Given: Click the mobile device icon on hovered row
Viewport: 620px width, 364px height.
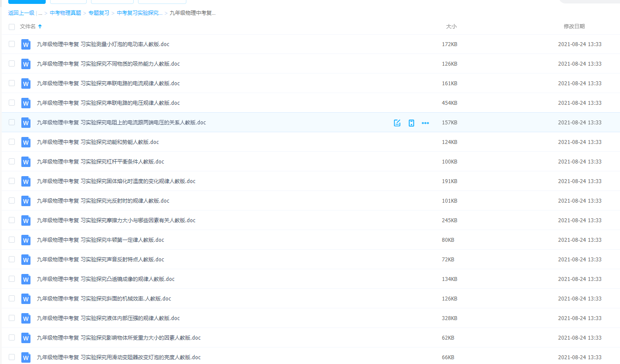Looking at the screenshot, I should coord(411,123).
